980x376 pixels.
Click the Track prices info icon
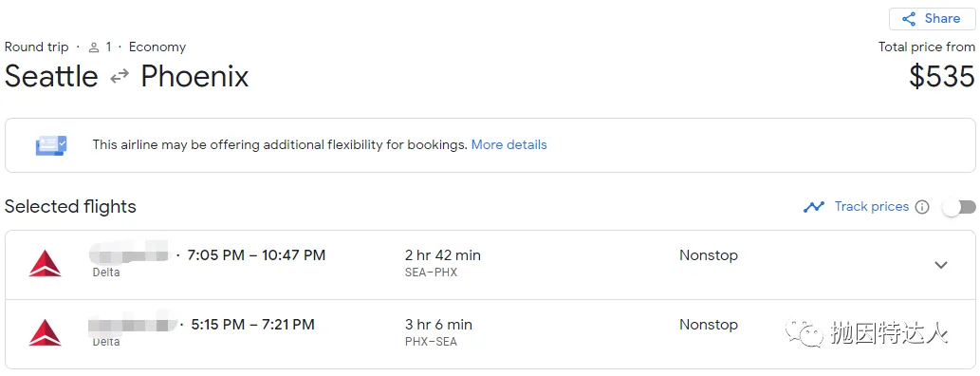coord(922,207)
